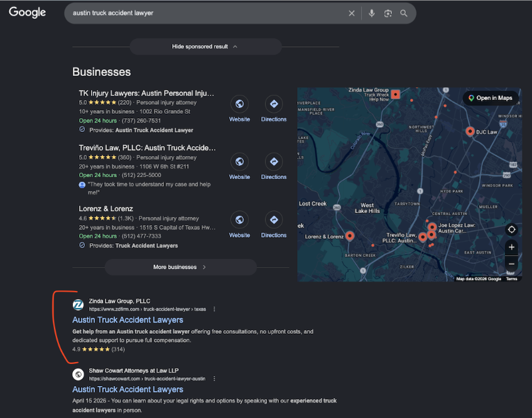Open the three-dot menu for Shaw Cowart result
Image resolution: width=532 pixels, height=418 pixels.
click(x=214, y=378)
